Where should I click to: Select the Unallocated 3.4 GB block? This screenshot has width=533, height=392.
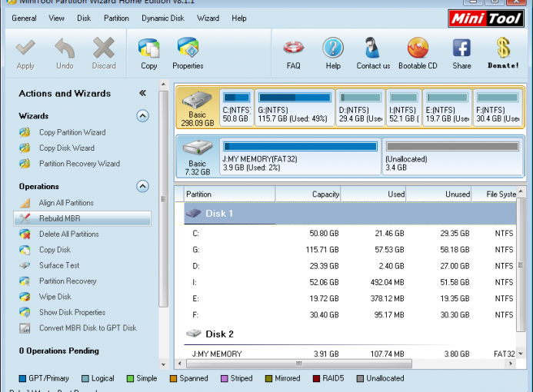tap(452, 157)
